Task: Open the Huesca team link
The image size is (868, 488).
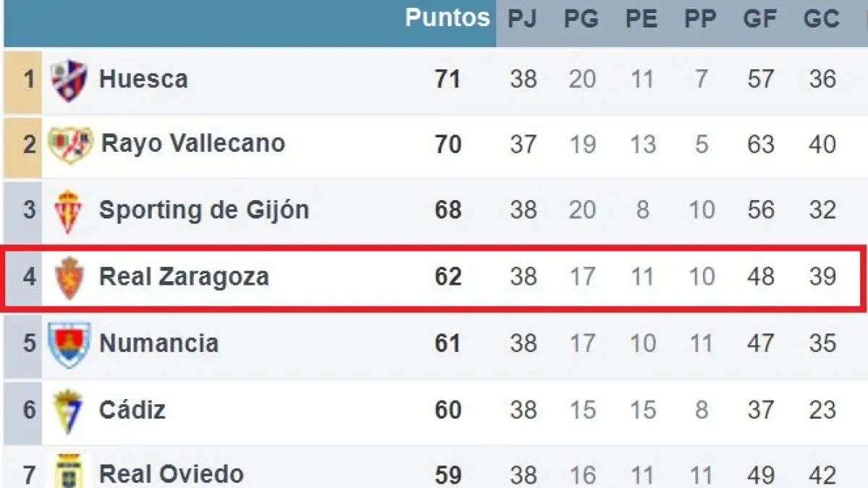Action: [x=143, y=79]
